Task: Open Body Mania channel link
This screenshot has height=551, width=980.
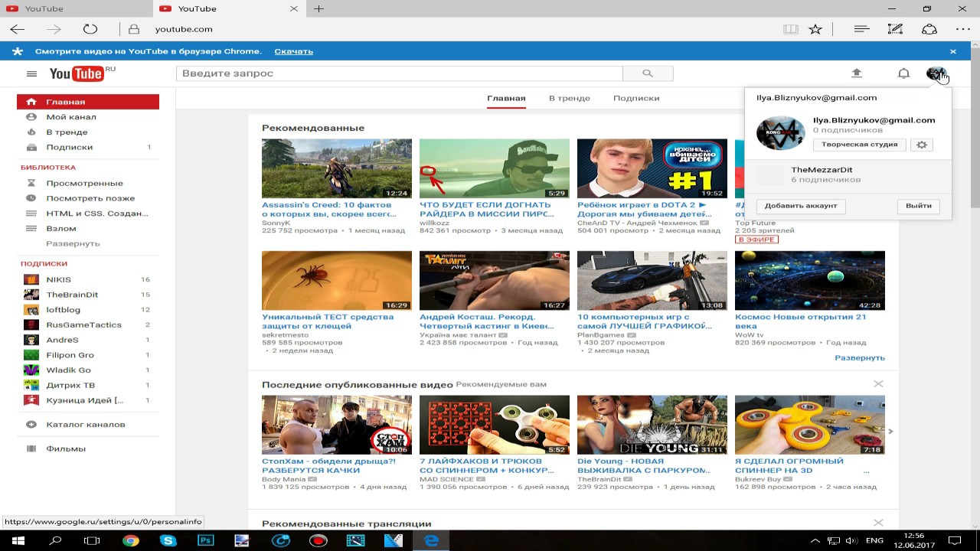Action: point(283,479)
